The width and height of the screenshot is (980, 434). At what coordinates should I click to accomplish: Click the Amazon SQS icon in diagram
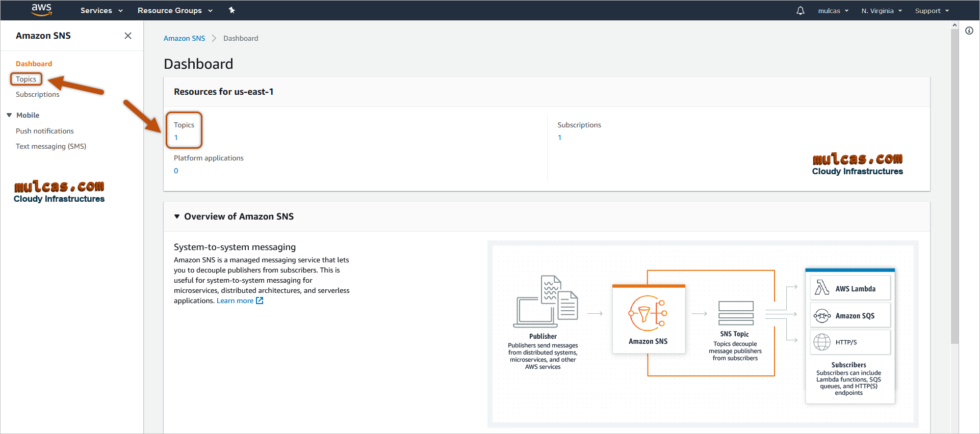(x=821, y=316)
